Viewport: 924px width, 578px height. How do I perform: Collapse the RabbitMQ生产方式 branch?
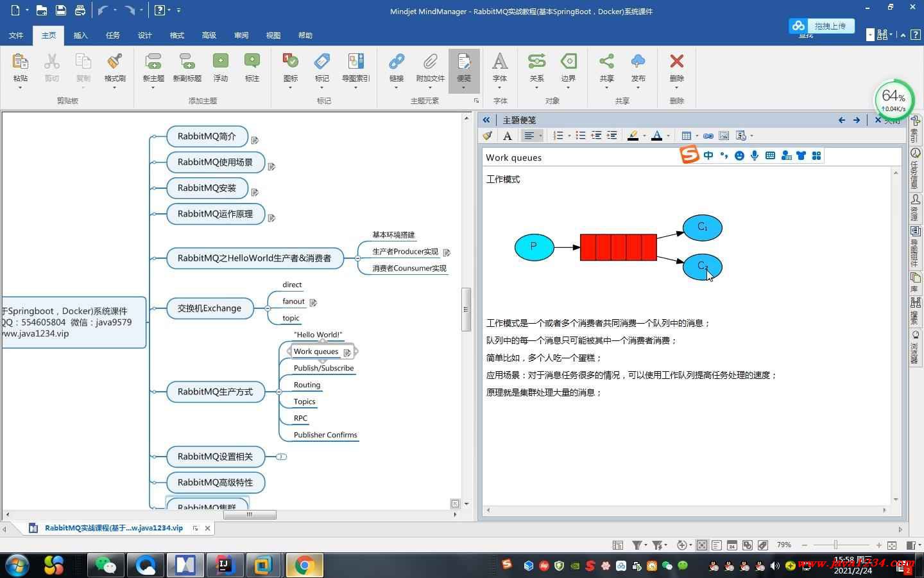(278, 392)
